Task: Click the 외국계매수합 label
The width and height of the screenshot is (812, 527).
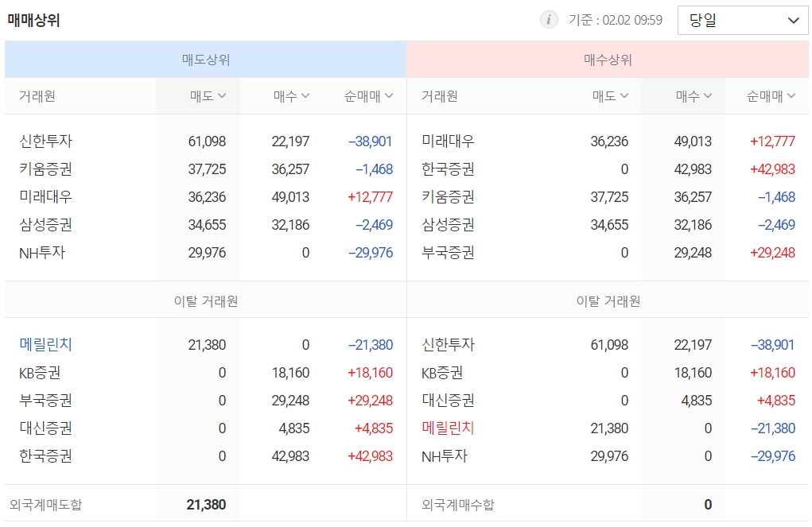Action: click(x=458, y=504)
